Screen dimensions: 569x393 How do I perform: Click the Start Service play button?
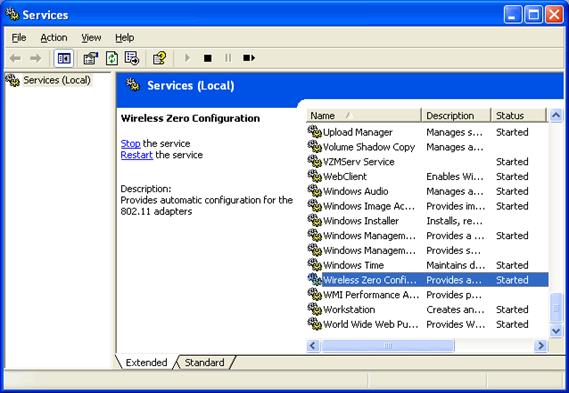(187, 58)
